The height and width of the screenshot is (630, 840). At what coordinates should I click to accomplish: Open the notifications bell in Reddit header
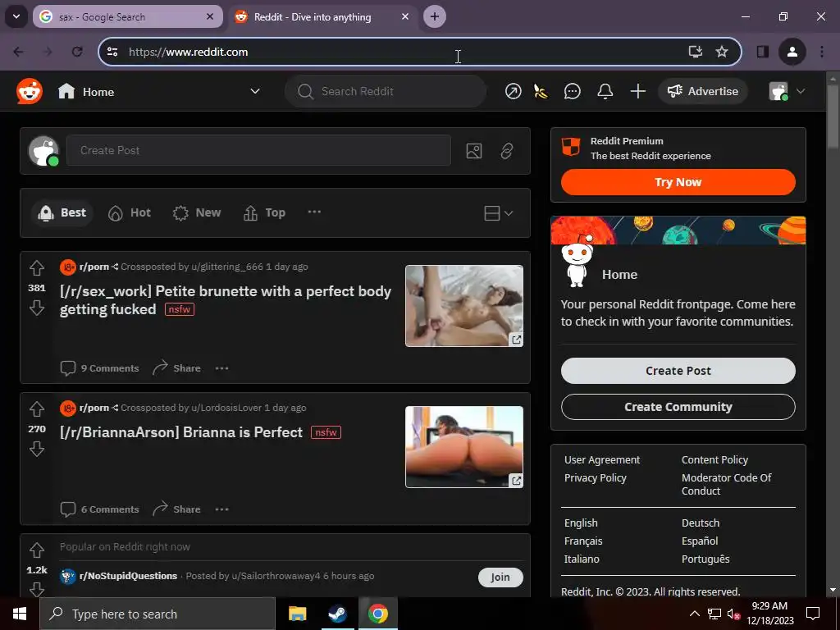[x=605, y=92]
